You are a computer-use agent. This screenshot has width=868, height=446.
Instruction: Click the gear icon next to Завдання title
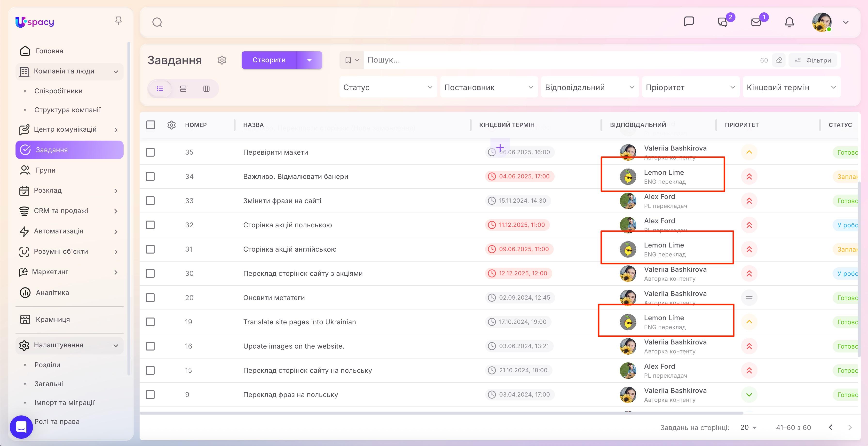click(x=222, y=60)
